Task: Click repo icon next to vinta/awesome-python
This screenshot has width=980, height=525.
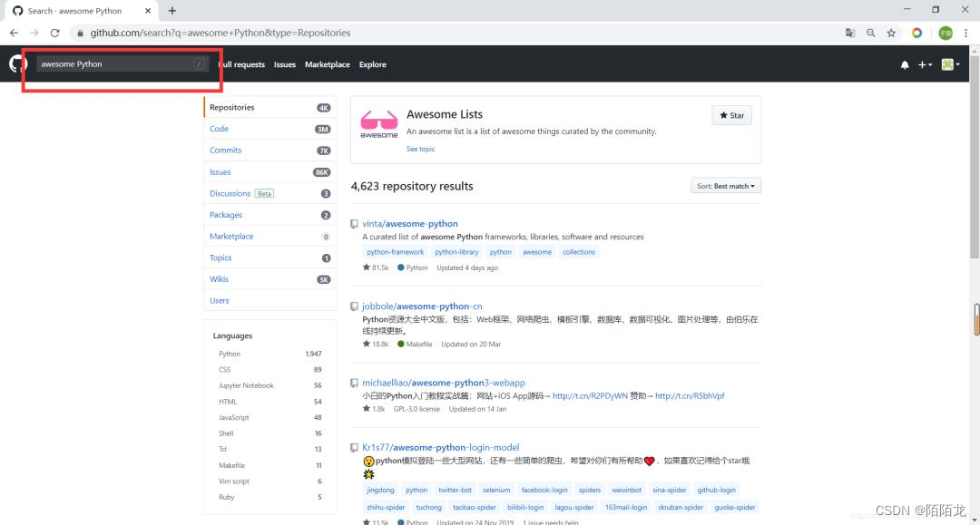Action: point(355,223)
